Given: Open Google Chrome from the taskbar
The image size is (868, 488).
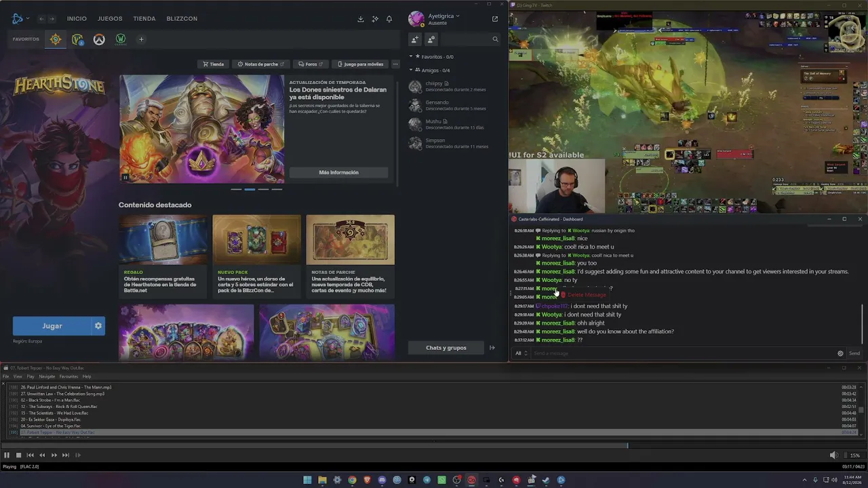Looking at the screenshot, I should [x=352, y=480].
